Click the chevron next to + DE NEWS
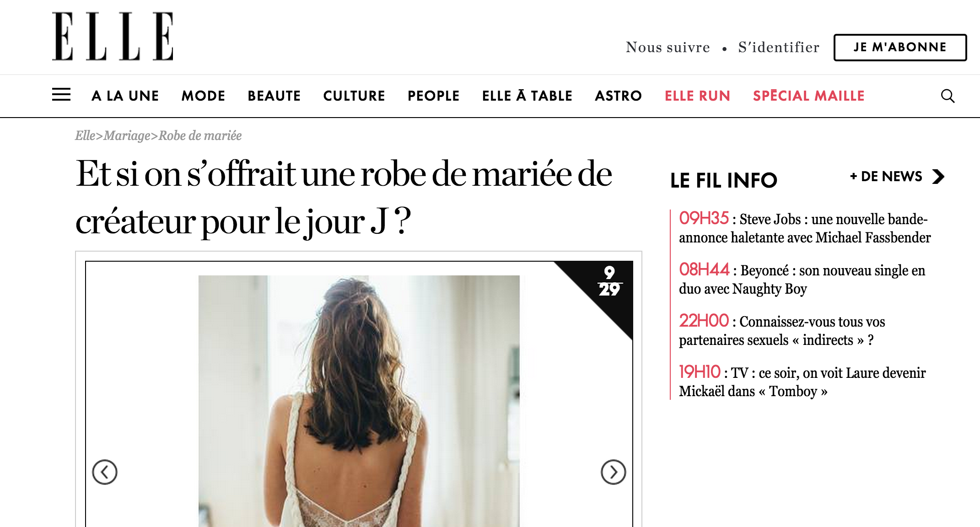This screenshot has width=980, height=527. click(x=938, y=177)
